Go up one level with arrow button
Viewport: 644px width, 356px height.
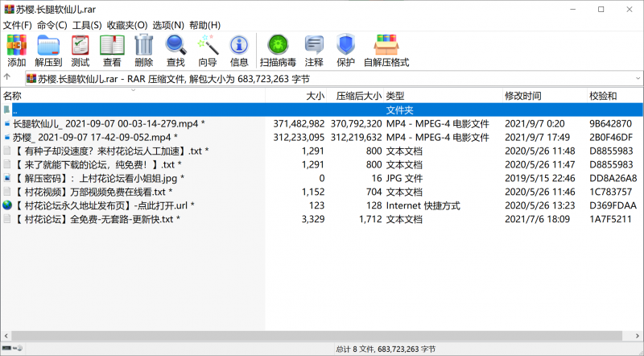tap(7, 78)
